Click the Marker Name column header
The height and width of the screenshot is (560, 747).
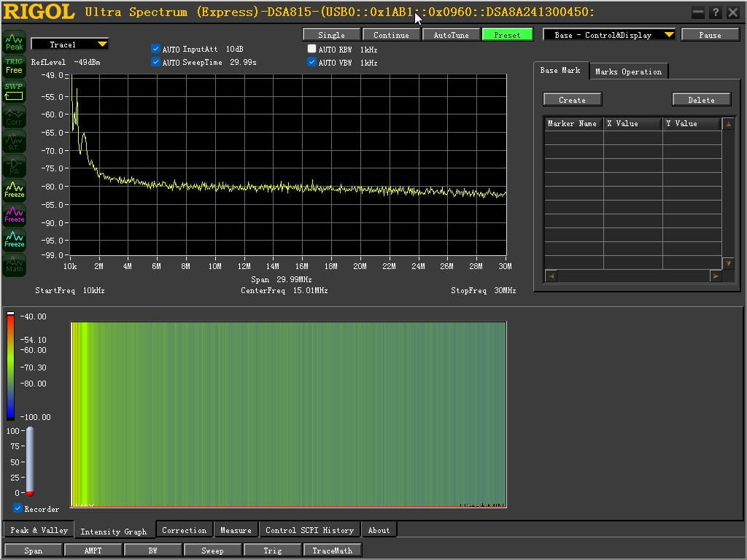point(573,124)
